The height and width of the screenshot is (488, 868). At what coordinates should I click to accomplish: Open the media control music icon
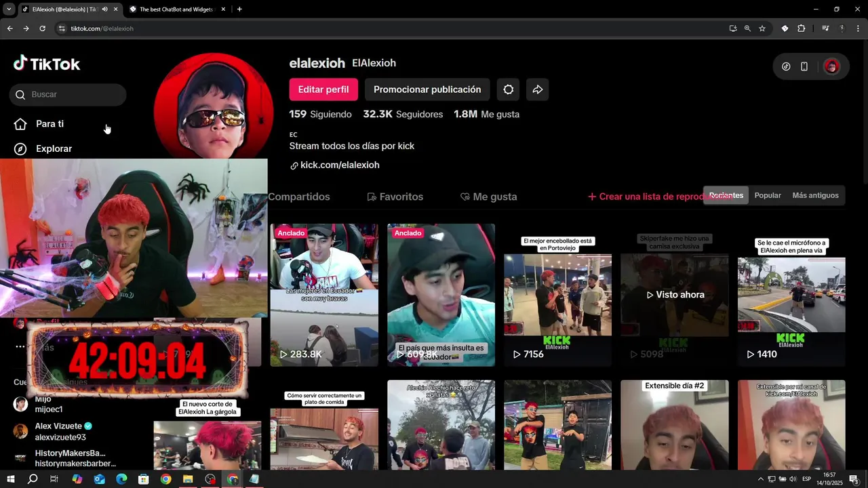coord(825,28)
